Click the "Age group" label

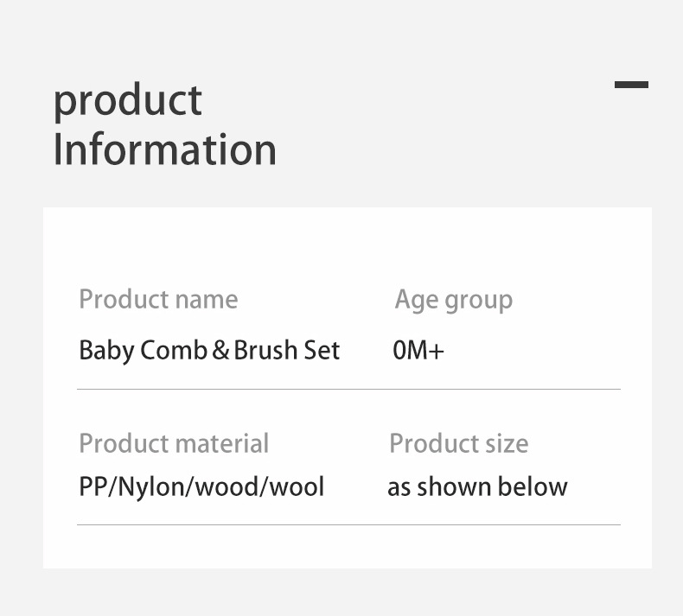pyautogui.click(x=453, y=299)
